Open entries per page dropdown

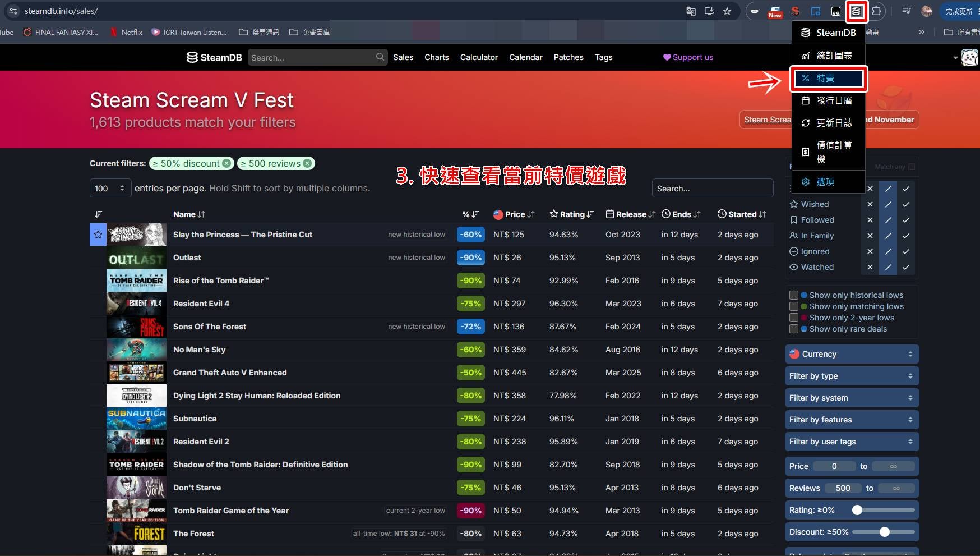(110, 188)
